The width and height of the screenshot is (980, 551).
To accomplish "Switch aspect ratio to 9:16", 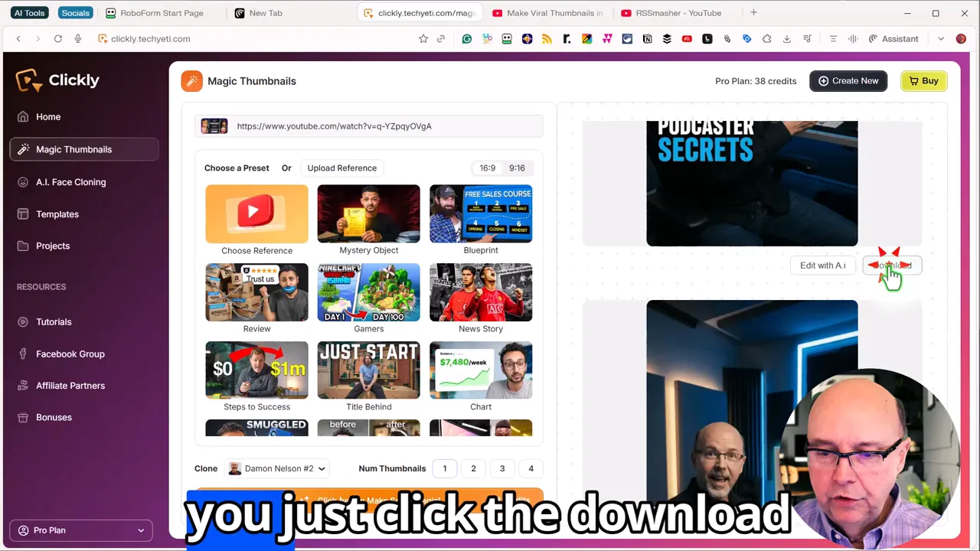I will pyautogui.click(x=517, y=168).
